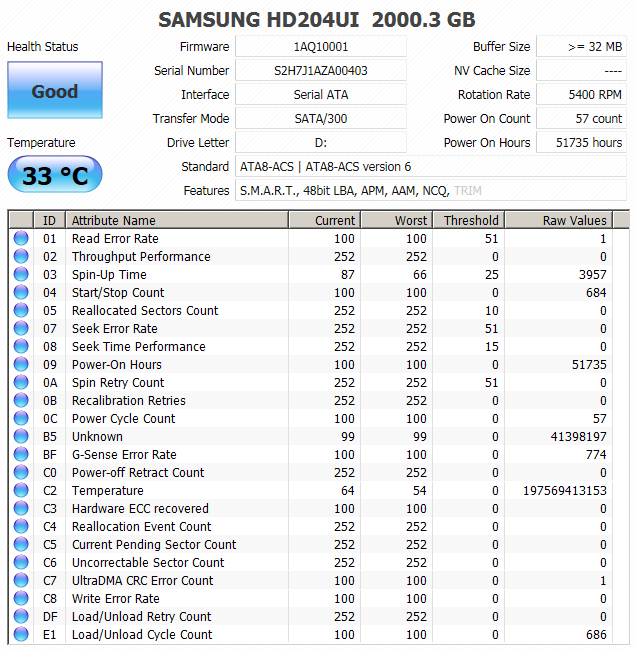Select current value 64 in Temperature row
636x650 pixels.
(347, 490)
